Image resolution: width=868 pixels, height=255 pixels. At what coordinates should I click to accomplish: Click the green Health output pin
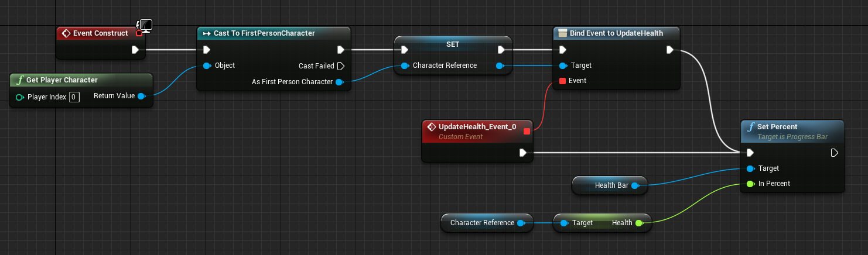click(x=639, y=223)
